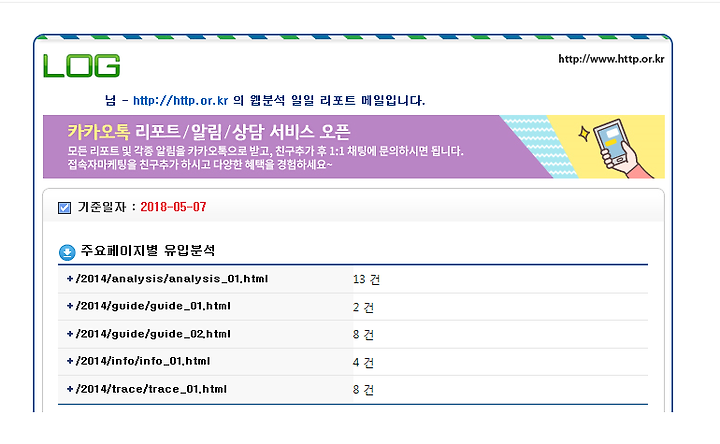Click the yellow 카카오톡 banner title
Image resolution: width=720 pixels, height=444 pixels.
pos(99,132)
